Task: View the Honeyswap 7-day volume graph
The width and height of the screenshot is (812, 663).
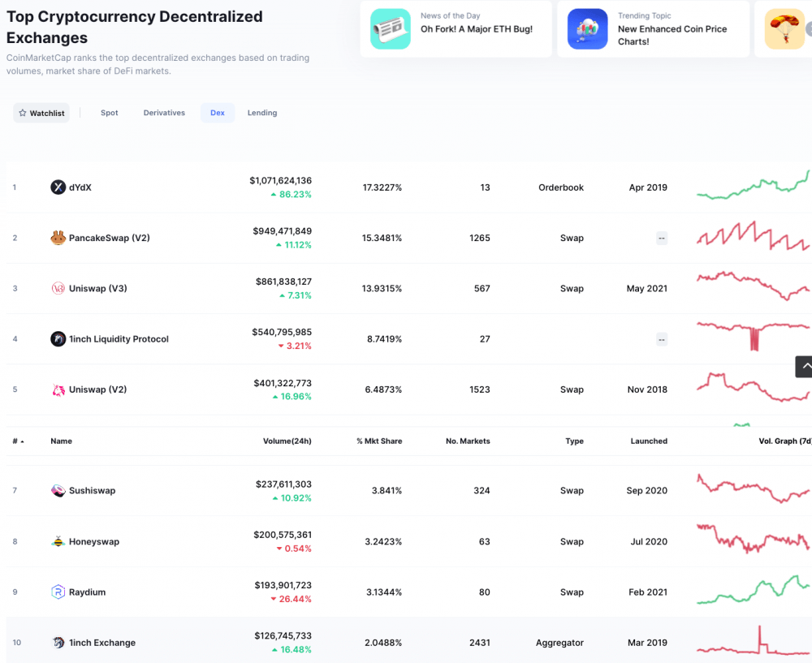Action: point(753,539)
